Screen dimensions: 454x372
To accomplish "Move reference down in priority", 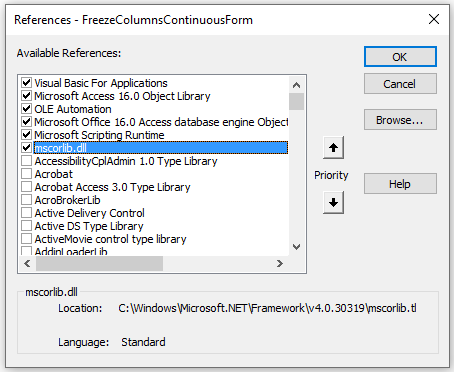I will [333, 202].
